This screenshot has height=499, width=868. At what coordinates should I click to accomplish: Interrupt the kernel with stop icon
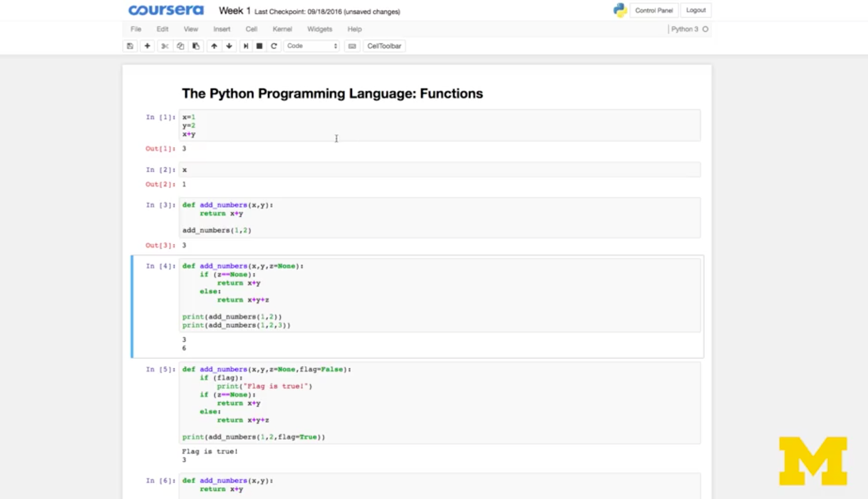click(259, 46)
